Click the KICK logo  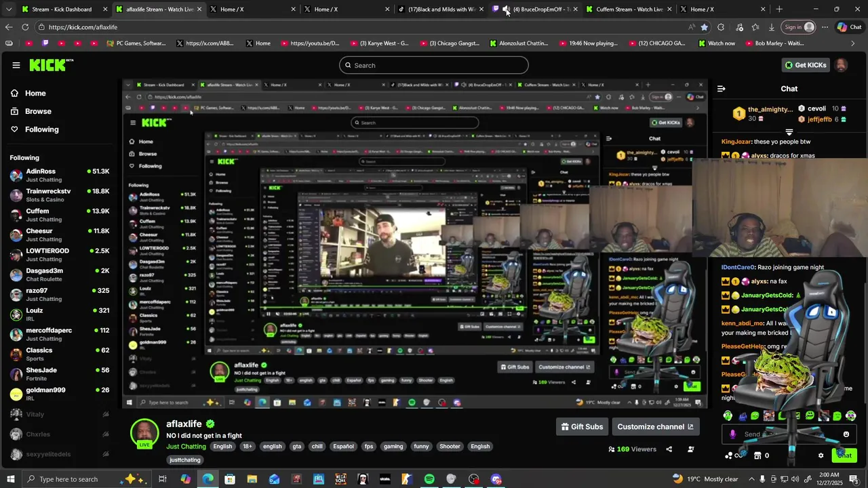[52, 65]
